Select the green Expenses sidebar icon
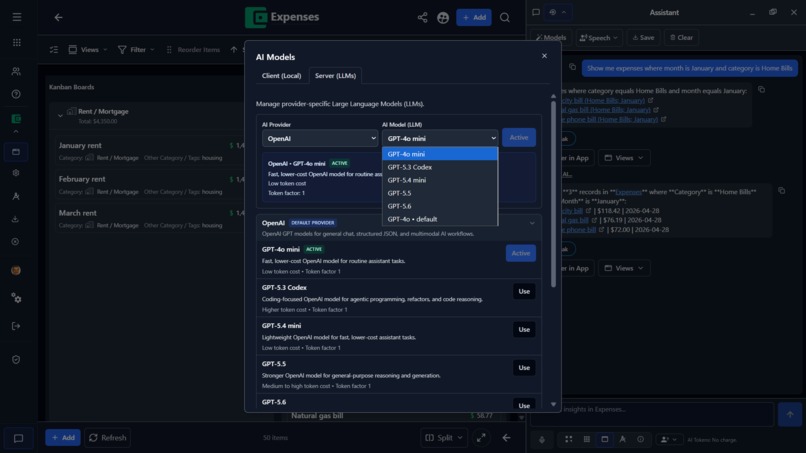 [x=16, y=119]
